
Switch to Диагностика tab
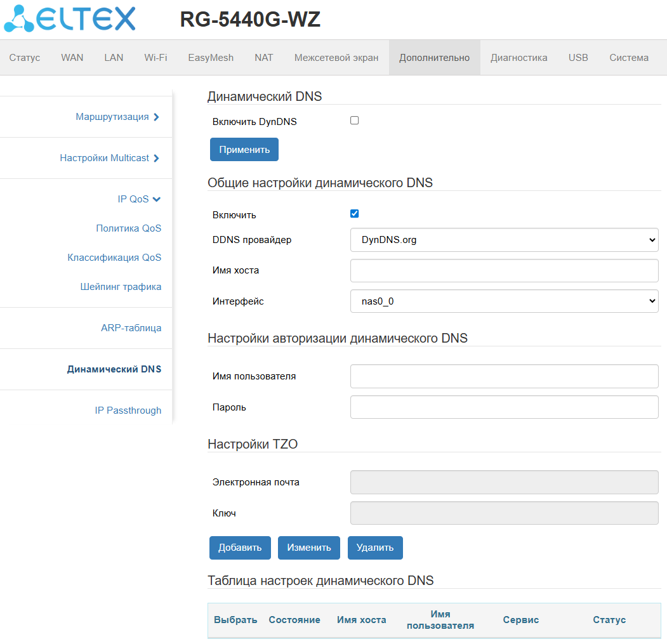click(519, 58)
